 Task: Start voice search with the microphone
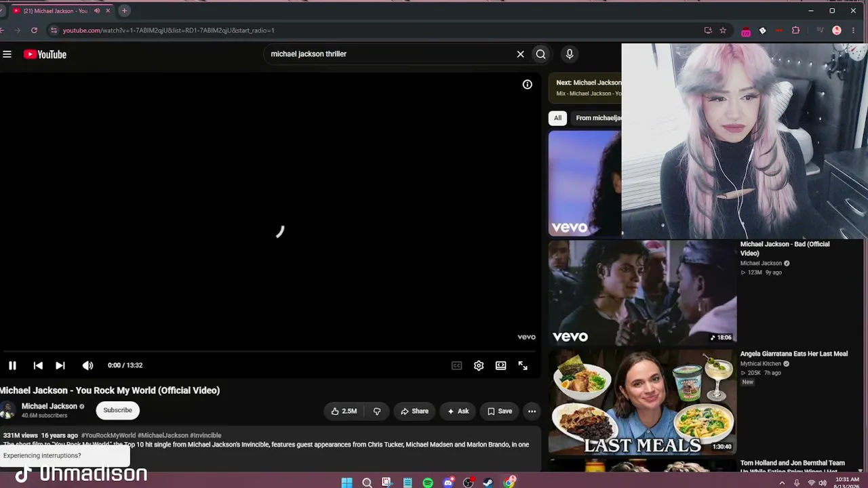(570, 54)
